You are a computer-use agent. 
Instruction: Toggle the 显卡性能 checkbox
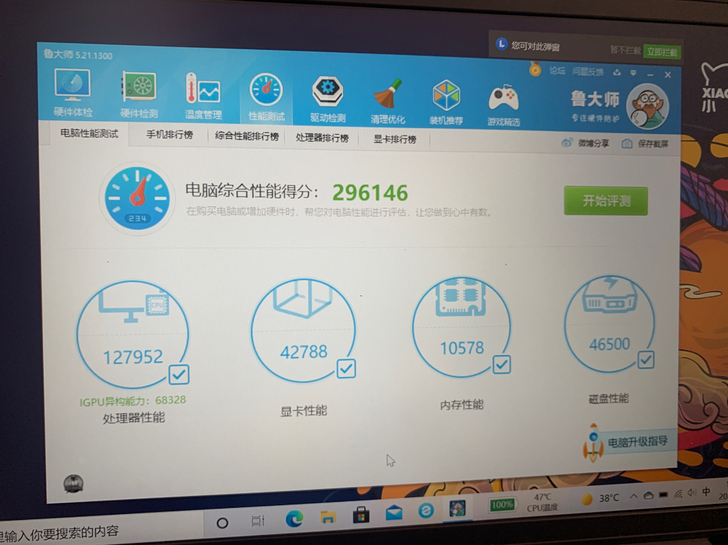pyautogui.click(x=346, y=369)
